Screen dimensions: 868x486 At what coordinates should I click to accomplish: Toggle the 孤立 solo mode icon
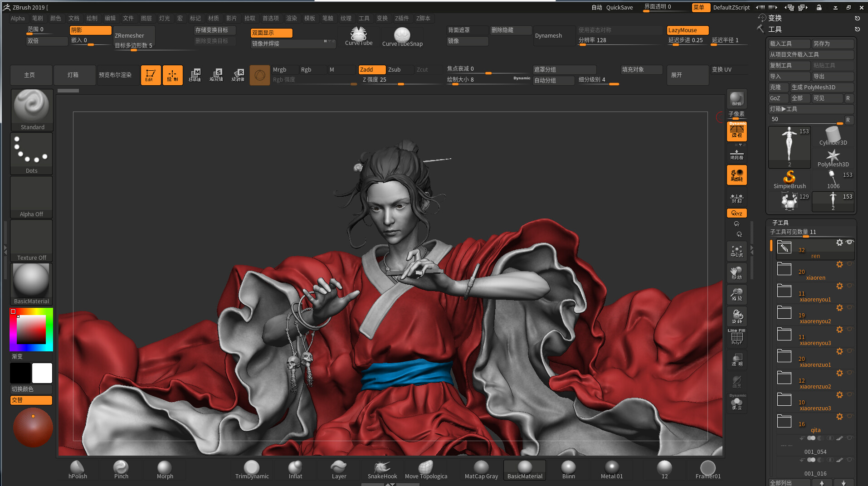736,403
